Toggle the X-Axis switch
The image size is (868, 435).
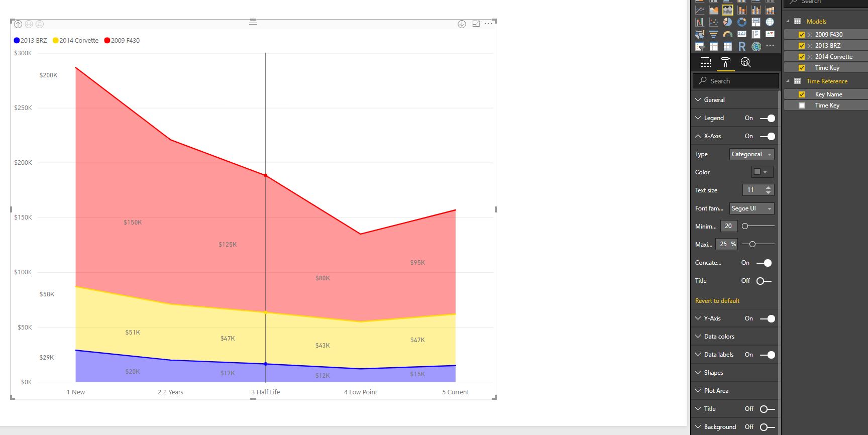(768, 136)
